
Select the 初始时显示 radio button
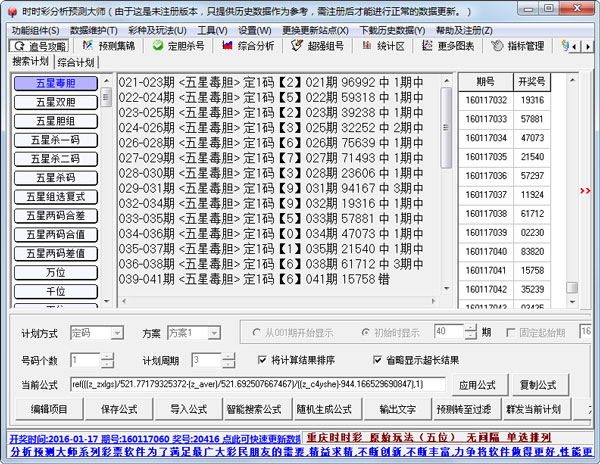350,332
